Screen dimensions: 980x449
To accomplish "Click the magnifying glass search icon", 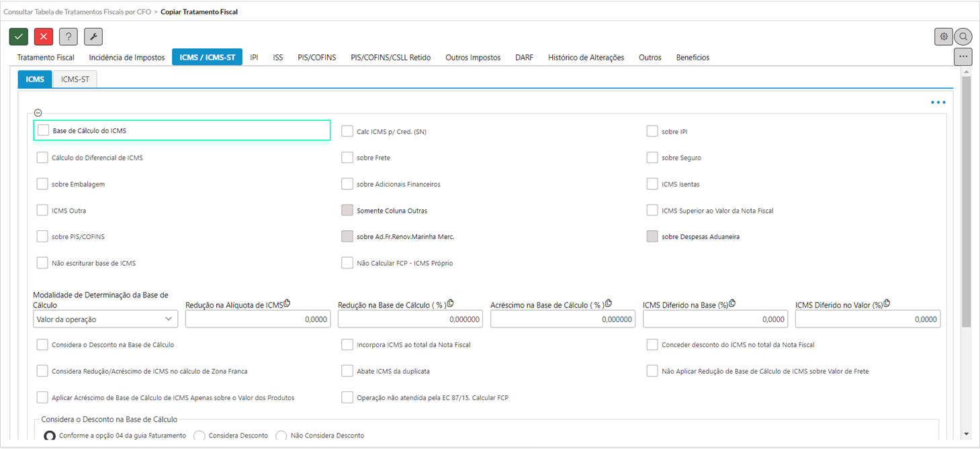I will tap(963, 37).
